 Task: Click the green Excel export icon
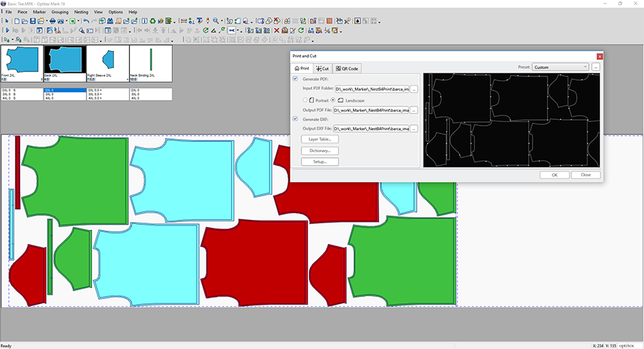click(x=72, y=21)
